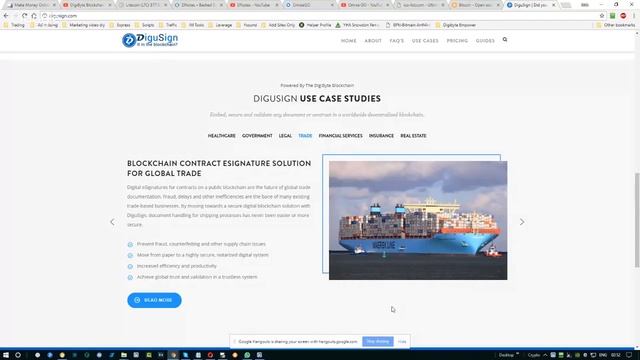Screen dimensions: 640x360
Task: Open the Trading bookmarks folder
Action: 14,25
